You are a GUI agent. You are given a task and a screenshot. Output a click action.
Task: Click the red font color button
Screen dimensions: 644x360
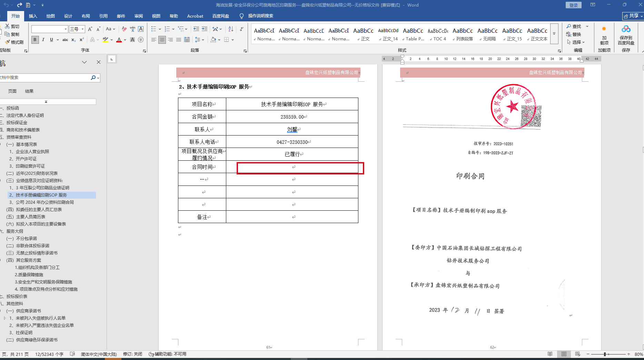point(119,40)
